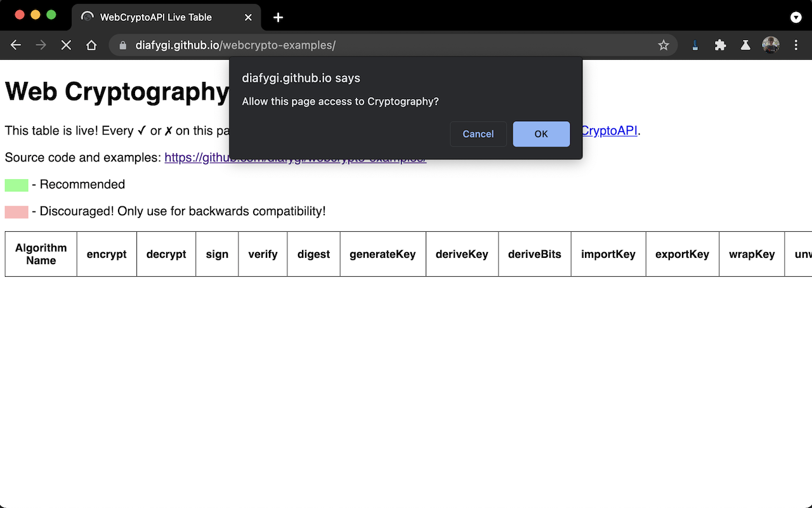The width and height of the screenshot is (812, 508).
Task: Close the WebCryptoAPI Live Table tab
Action: click(248, 17)
